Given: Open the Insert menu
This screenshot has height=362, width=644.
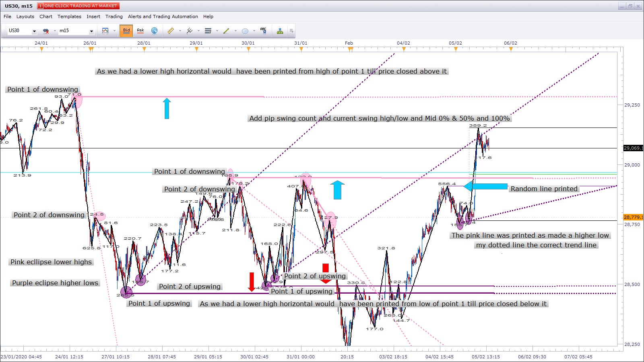Looking at the screenshot, I should 93,16.
